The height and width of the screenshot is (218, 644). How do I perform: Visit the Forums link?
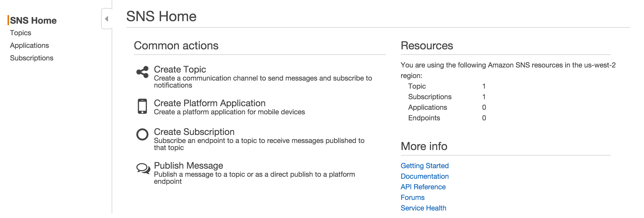(413, 197)
